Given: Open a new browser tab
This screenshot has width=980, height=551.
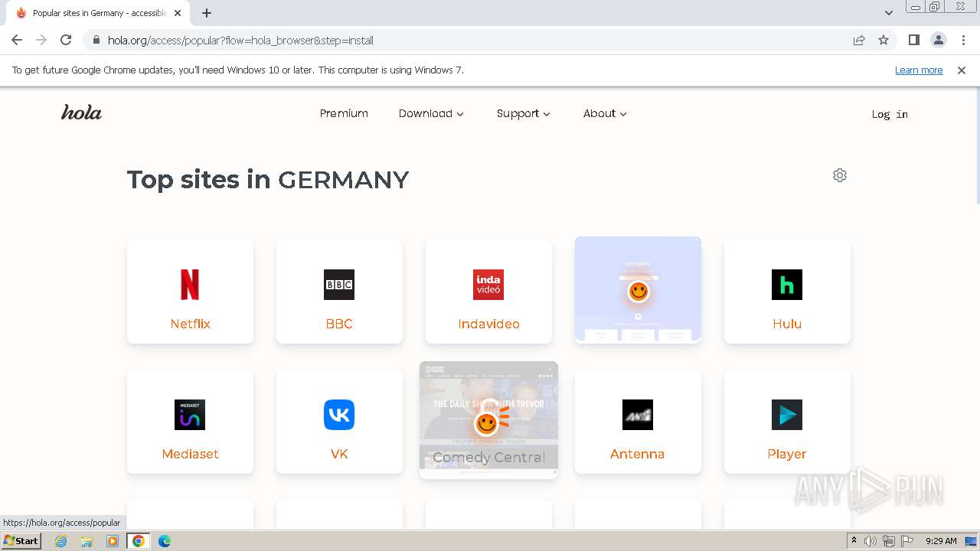Looking at the screenshot, I should (207, 13).
